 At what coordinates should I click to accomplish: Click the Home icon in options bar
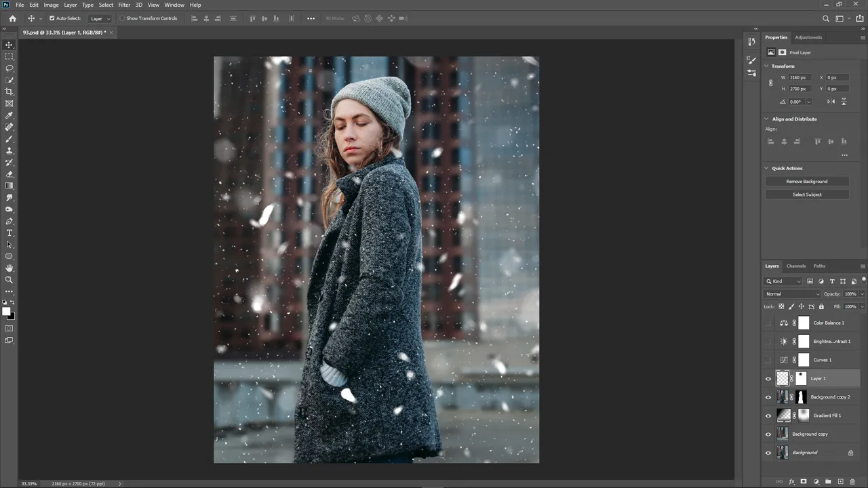click(x=12, y=18)
